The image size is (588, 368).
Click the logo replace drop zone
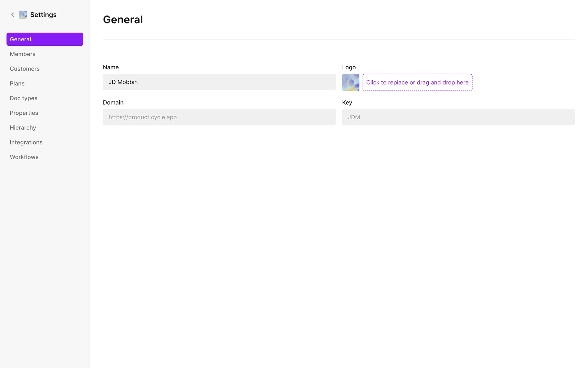coord(417,82)
